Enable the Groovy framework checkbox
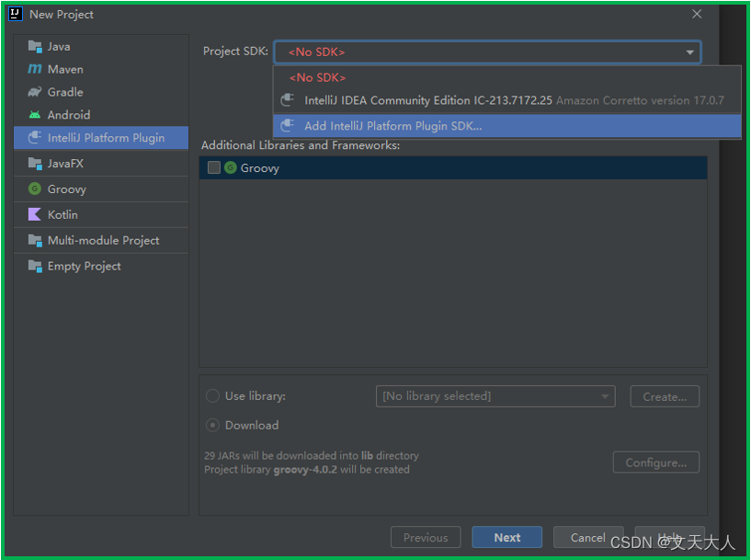The width and height of the screenshot is (751, 560). coord(213,167)
